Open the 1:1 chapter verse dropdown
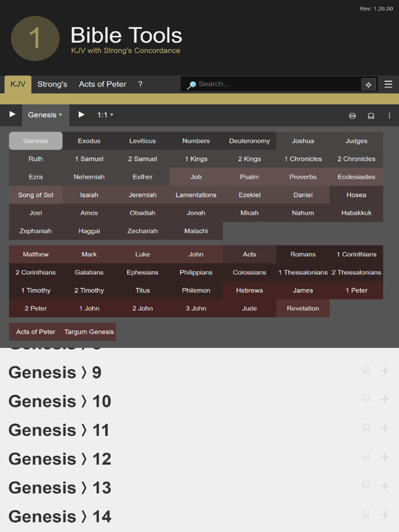Screen dimensions: 399x532 pos(105,115)
